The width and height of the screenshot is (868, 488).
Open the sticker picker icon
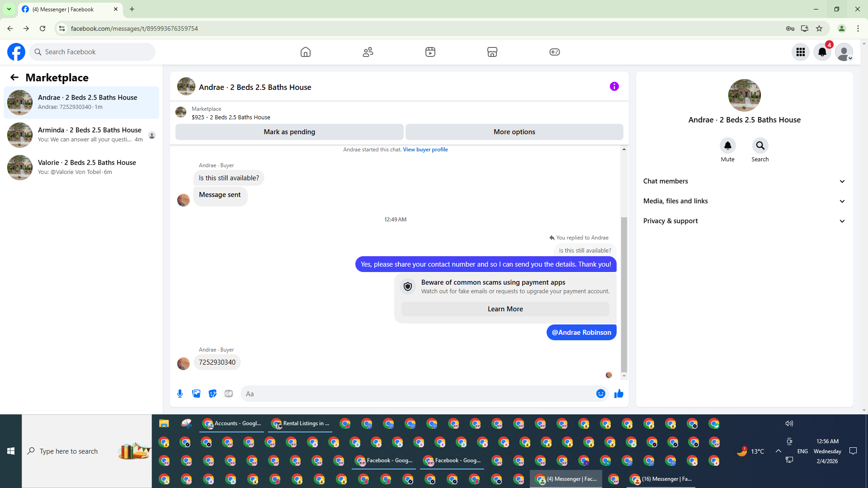coord(212,394)
